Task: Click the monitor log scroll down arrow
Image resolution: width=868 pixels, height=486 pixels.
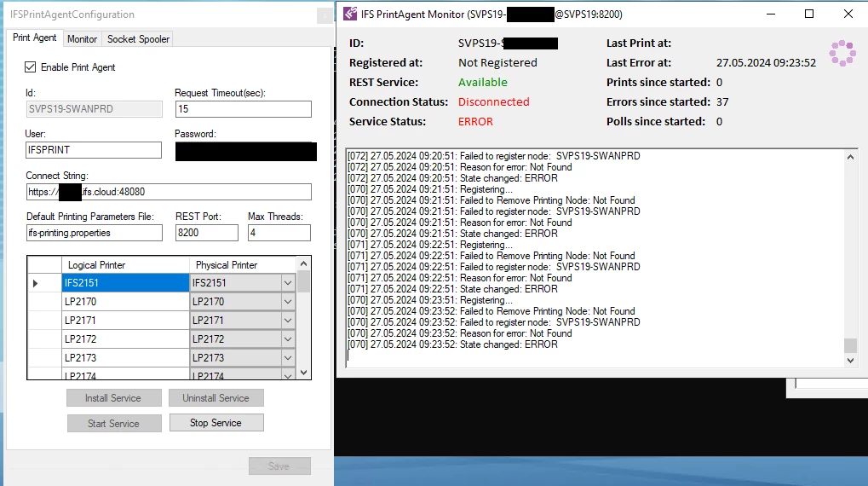Action: [850, 360]
